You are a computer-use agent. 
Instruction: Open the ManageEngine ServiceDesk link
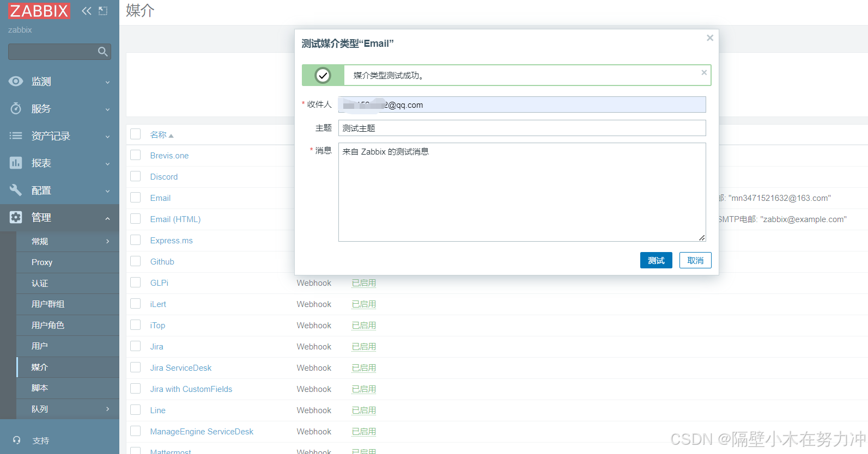[x=202, y=432]
